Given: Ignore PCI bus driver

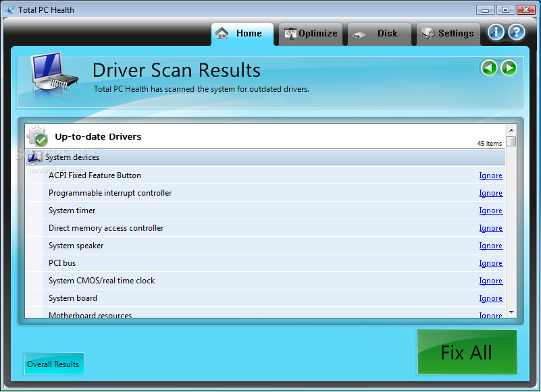Looking at the screenshot, I should [490, 263].
